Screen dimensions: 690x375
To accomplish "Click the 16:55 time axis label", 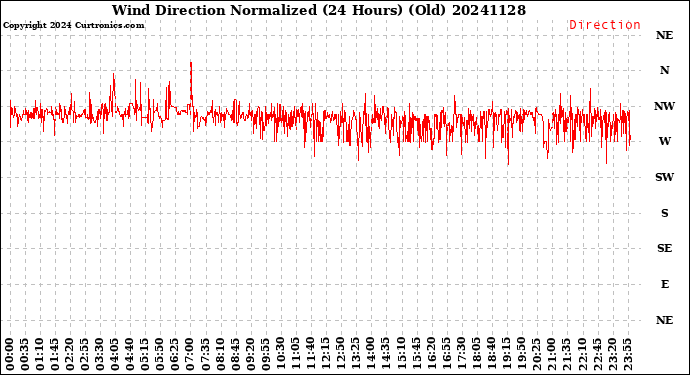I will tap(446, 355).
